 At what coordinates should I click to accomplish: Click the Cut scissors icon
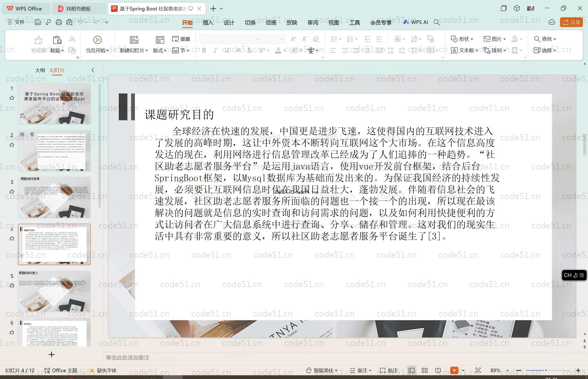pyautogui.click(x=72, y=39)
